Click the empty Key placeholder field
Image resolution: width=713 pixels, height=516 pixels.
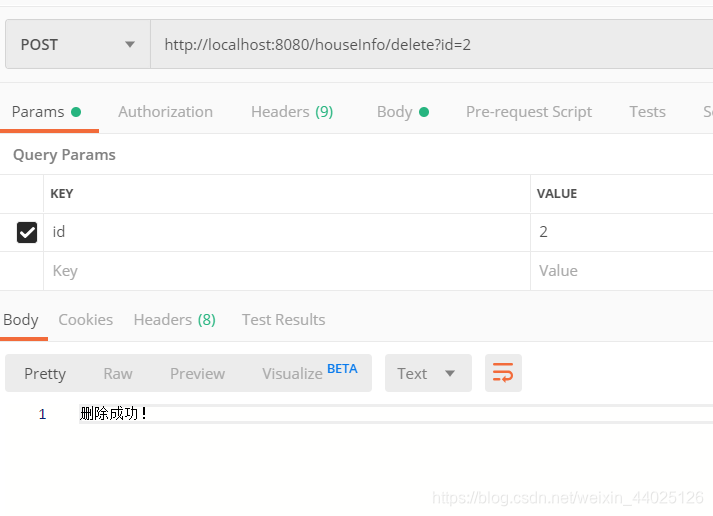(287, 271)
